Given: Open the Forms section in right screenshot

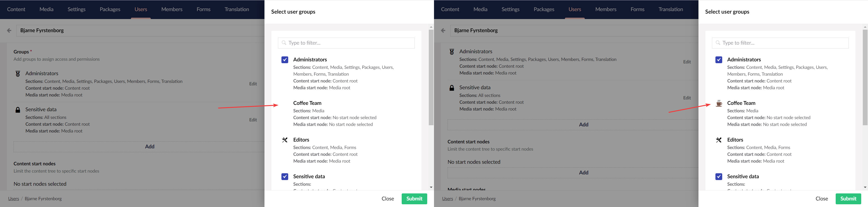Looking at the screenshot, I should (x=637, y=10).
